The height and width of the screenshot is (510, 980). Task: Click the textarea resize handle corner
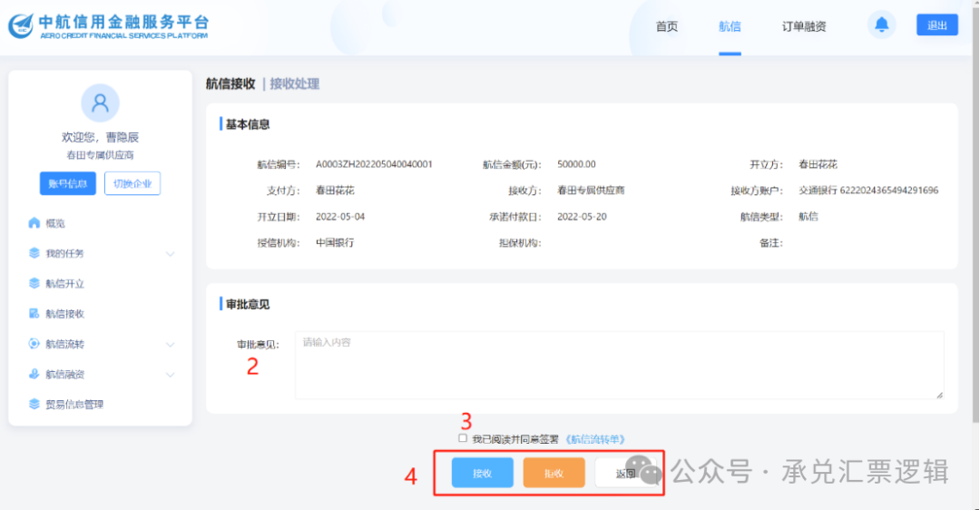(x=939, y=395)
